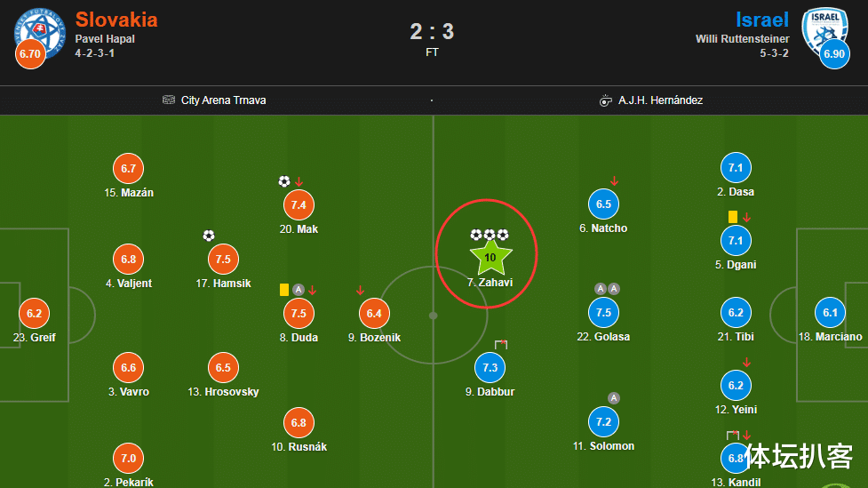Click the goal ball icon above Hamsik

tap(209, 236)
